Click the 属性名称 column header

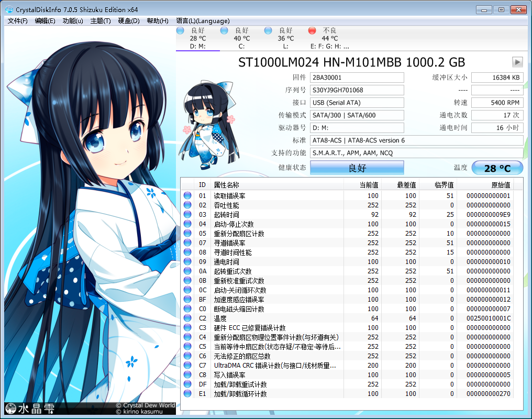pyautogui.click(x=277, y=185)
